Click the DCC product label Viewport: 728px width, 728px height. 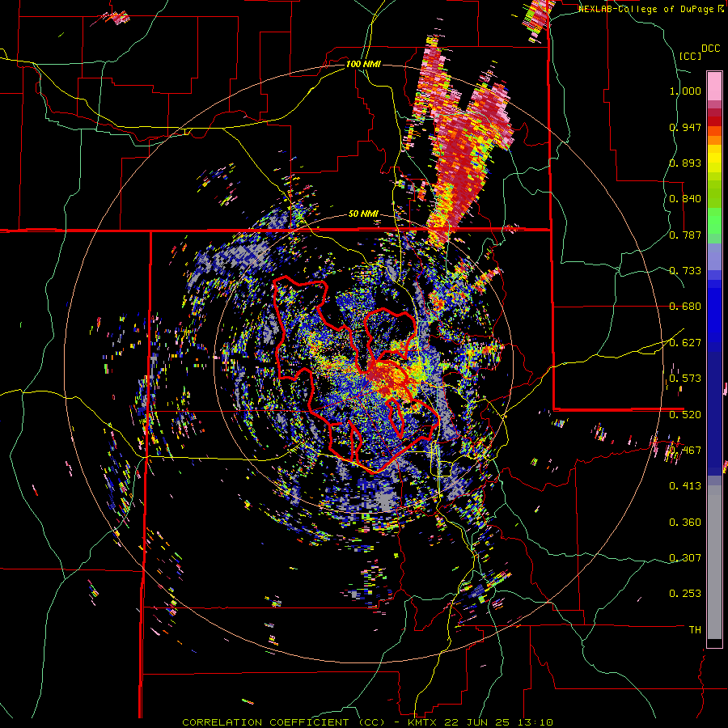[710, 49]
